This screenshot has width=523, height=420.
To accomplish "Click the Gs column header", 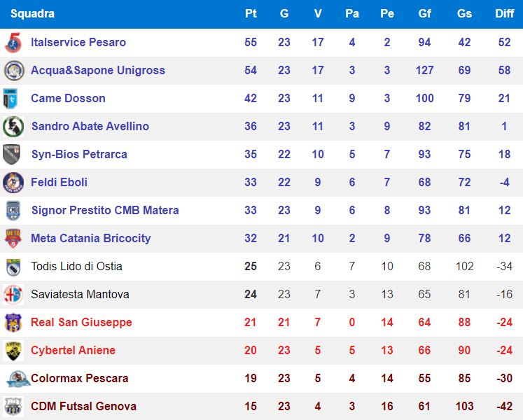I will pos(464,14).
